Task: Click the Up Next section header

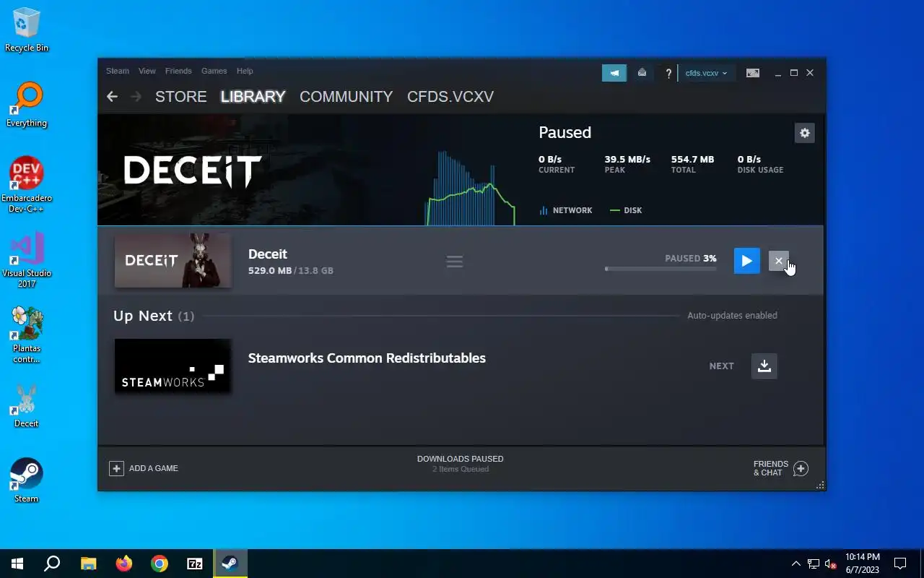Action: tap(154, 316)
